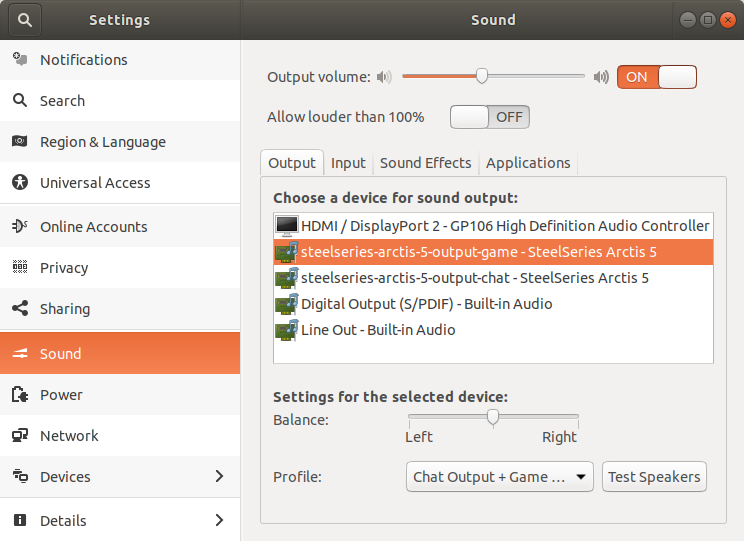744x541 pixels.
Task: Open Power settings panel
Action: pyautogui.click(x=120, y=394)
